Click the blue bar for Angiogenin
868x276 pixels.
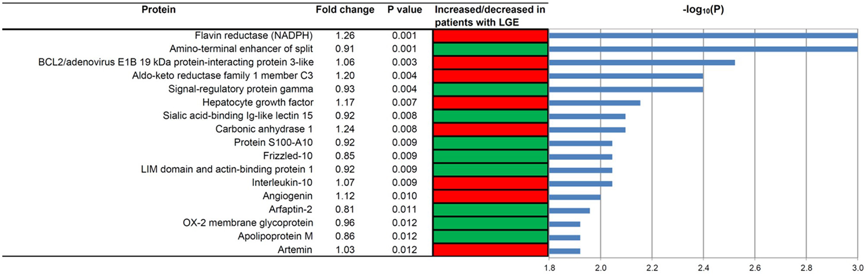575,197
